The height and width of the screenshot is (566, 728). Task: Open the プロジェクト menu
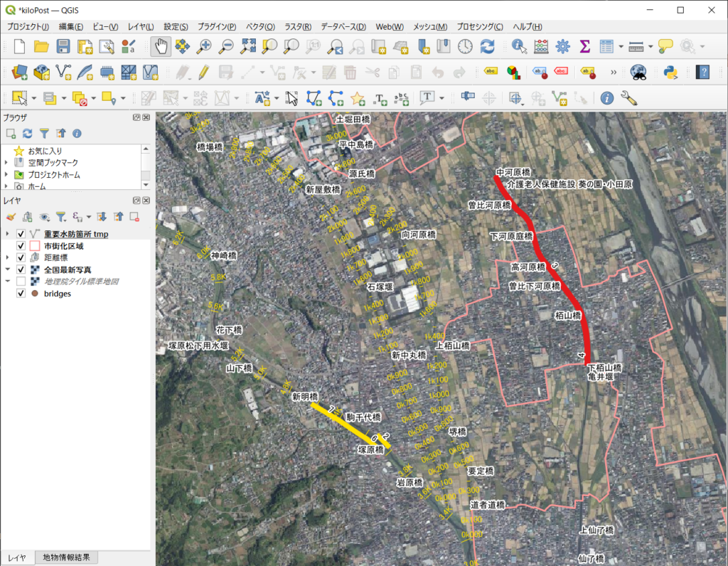pyautogui.click(x=28, y=26)
